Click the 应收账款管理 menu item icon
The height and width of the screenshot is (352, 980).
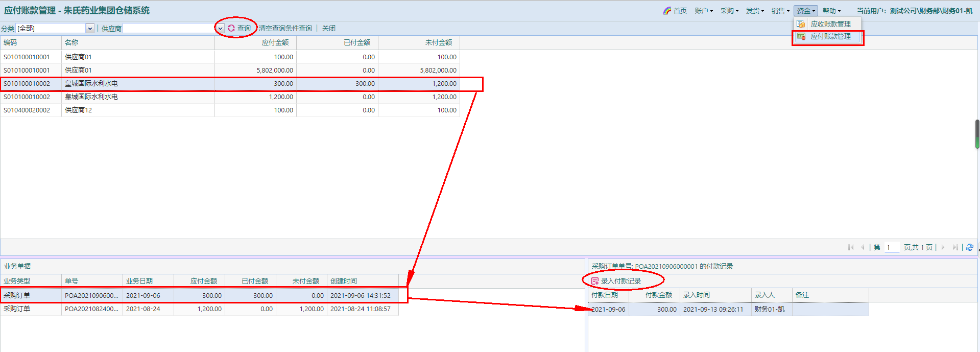(x=801, y=24)
